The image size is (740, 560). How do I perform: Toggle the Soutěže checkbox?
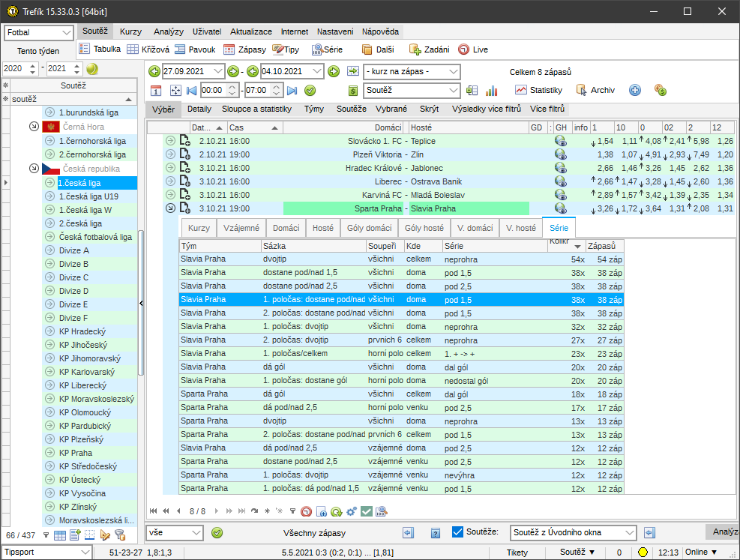point(457,532)
